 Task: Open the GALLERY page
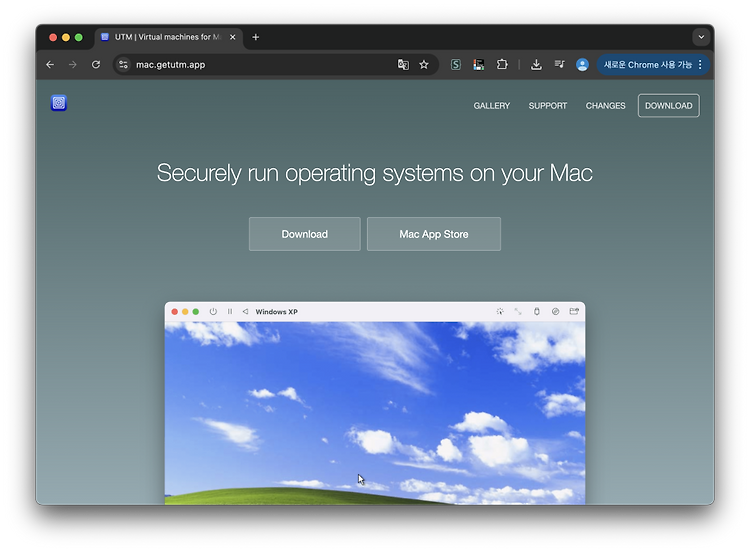click(x=492, y=106)
